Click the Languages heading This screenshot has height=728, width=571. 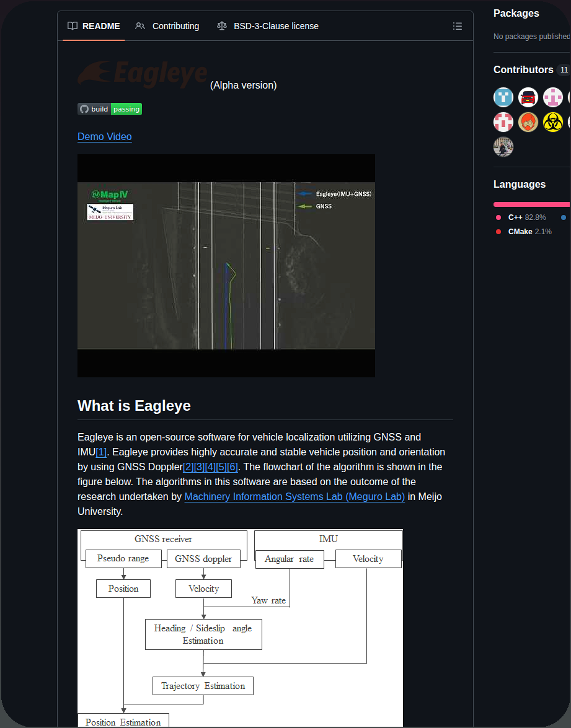[520, 184]
